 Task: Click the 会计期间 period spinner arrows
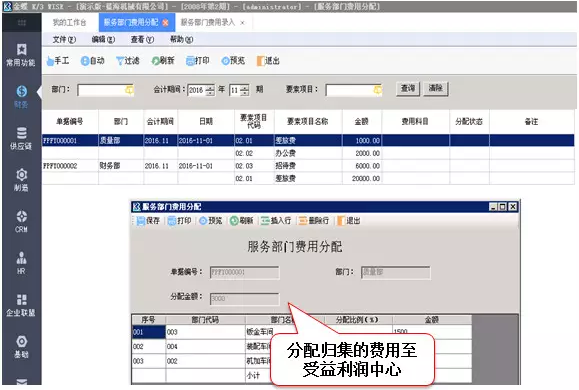click(244, 90)
